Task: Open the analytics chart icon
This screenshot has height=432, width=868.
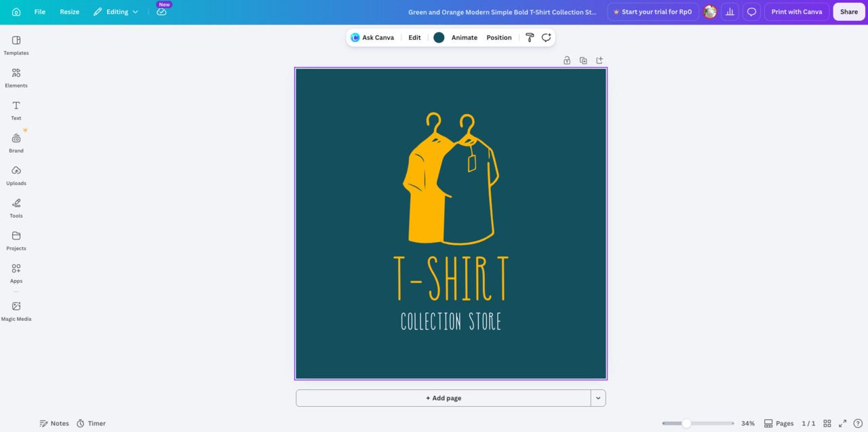Action: (730, 12)
